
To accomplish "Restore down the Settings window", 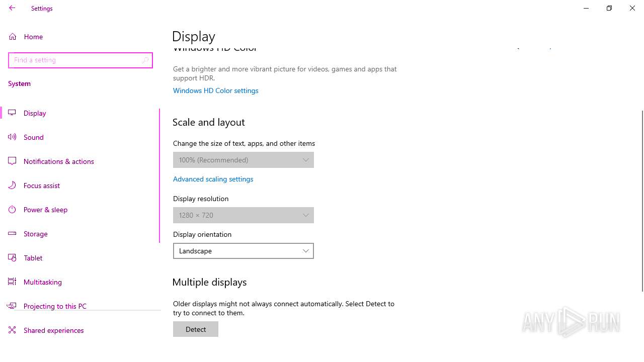I will (x=609, y=8).
